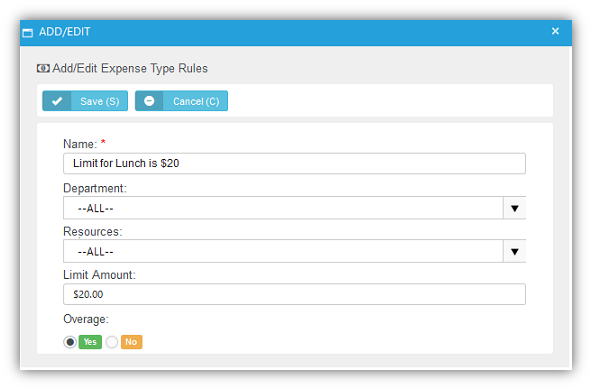The image size is (592, 390).
Task: Click the Add/Edit Expense Type Rules heading
Action: tap(130, 68)
